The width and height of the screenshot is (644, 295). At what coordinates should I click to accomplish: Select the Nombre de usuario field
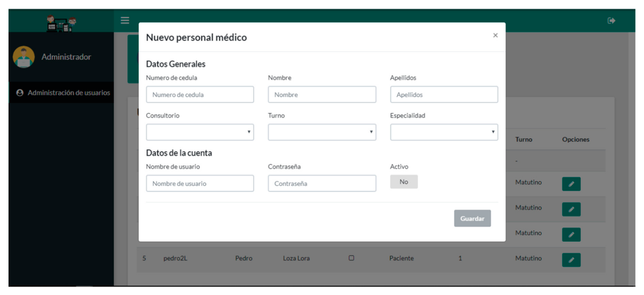pos(200,183)
